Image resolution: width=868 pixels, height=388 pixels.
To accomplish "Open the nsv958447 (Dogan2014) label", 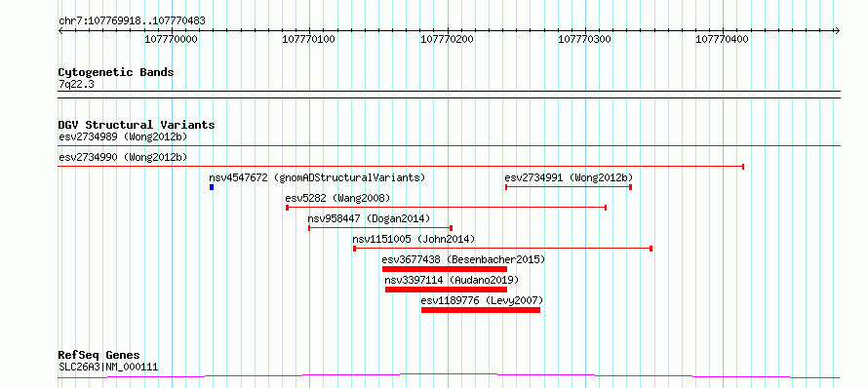I will [x=369, y=218].
